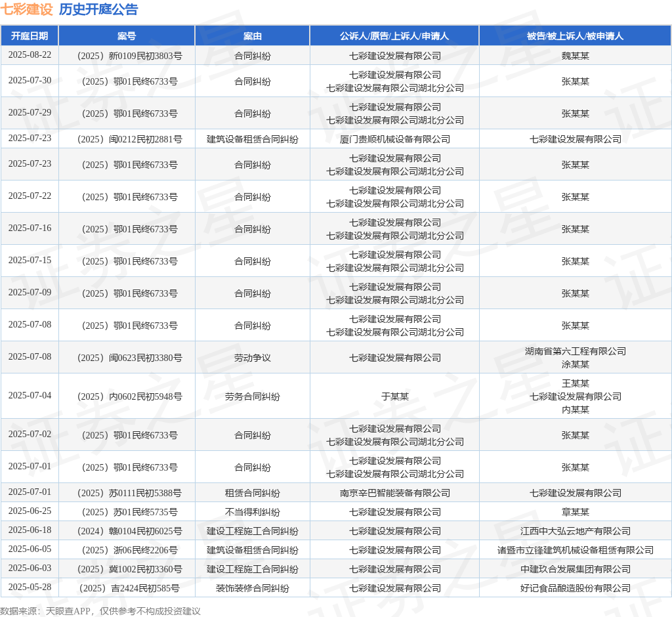
Task: Click date cell 2025-07-04
Action: point(30,395)
